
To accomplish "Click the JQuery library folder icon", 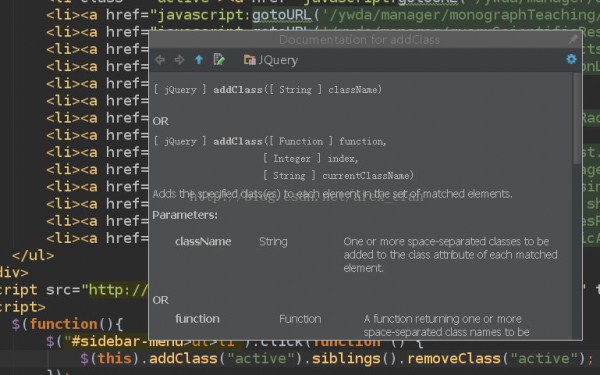I will [249, 60].
